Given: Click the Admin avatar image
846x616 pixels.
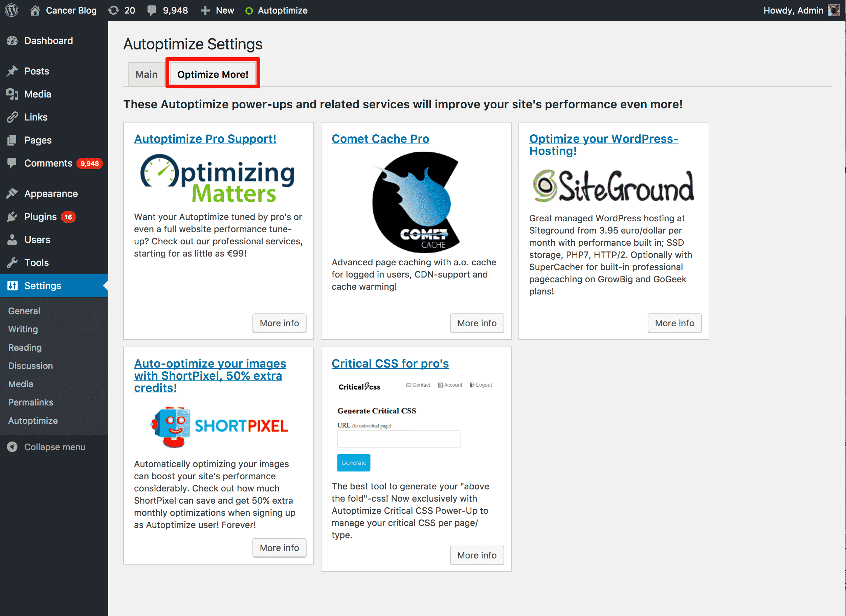Looking at the screenshot, I should click(x=833, y=10).
